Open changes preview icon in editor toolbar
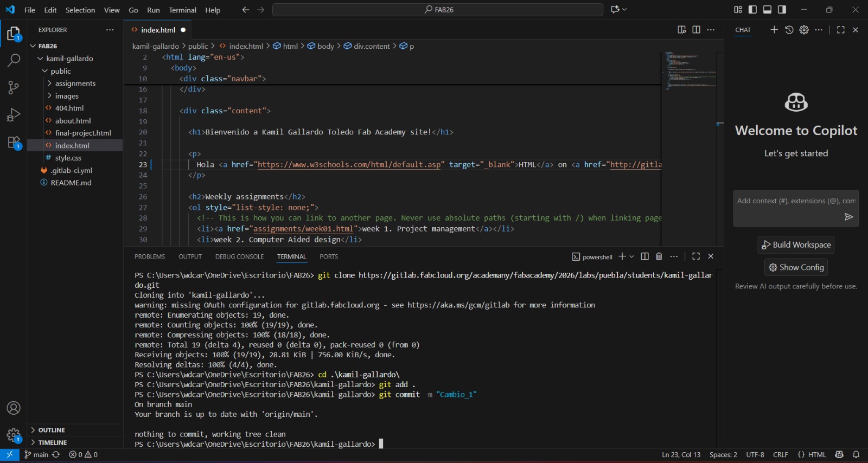868x463 pixels. pos(682,30)
